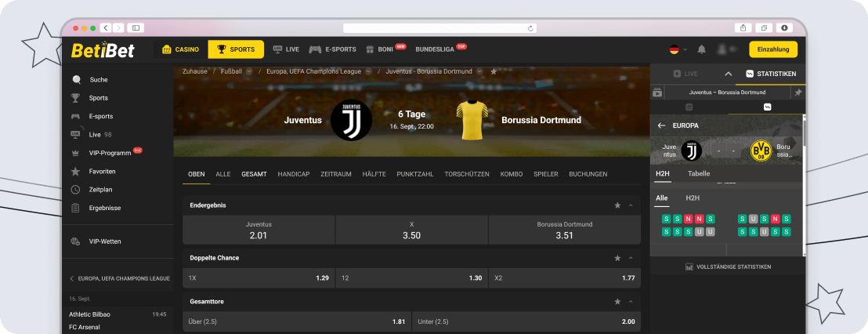868x334 pixels.
Task: Bet on Juventus at 2.01
Action: (259, 230)
